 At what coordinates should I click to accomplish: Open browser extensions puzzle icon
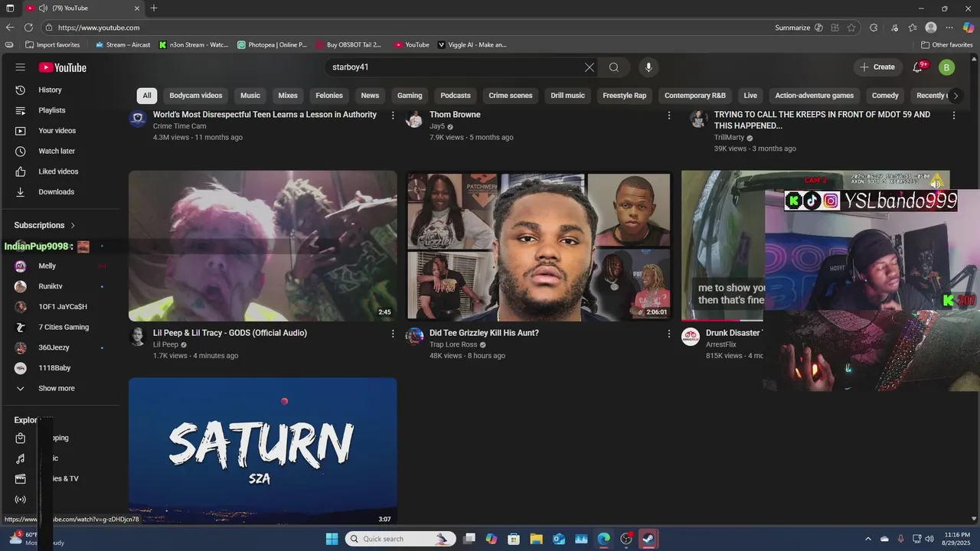click(874, 28)
